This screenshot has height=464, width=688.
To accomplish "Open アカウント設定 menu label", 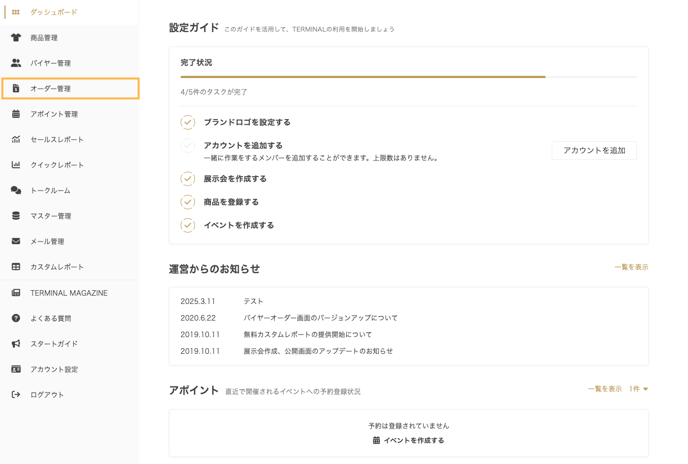I will tap(54, 369).
